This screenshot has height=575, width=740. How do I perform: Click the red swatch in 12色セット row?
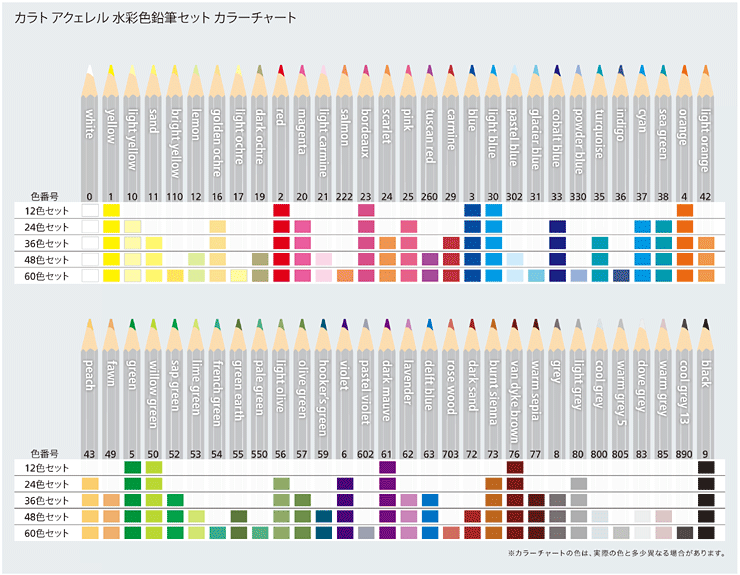pyautogui.click(x=281, y=211)
